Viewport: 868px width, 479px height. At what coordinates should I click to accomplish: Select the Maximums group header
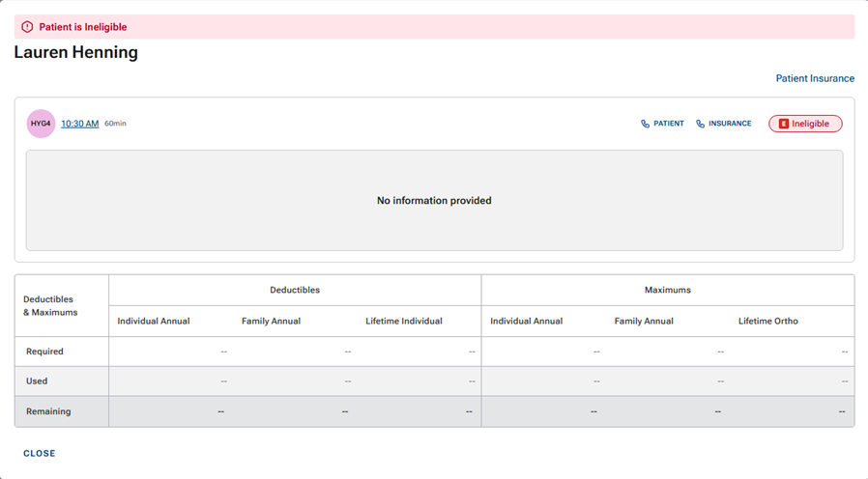point(667,290)
